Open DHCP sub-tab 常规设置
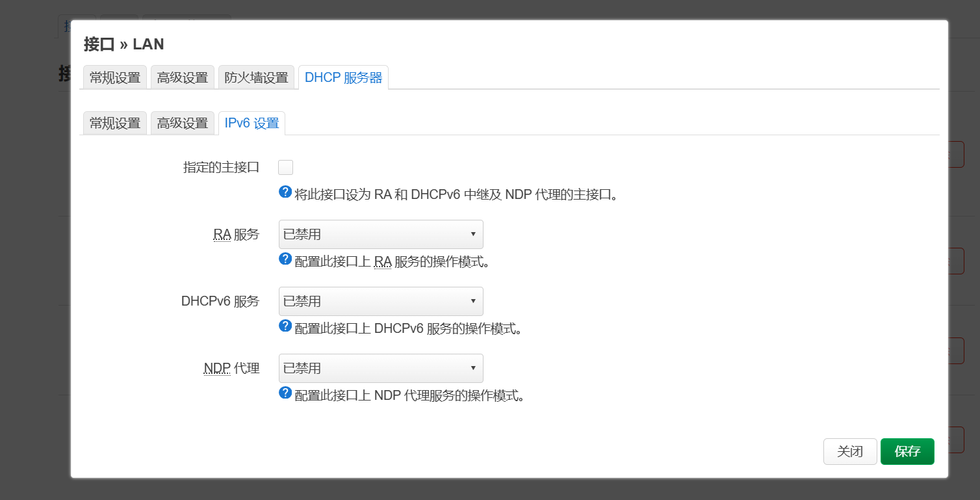This screenshot has width=980, height=500. (x=115, y=123)
